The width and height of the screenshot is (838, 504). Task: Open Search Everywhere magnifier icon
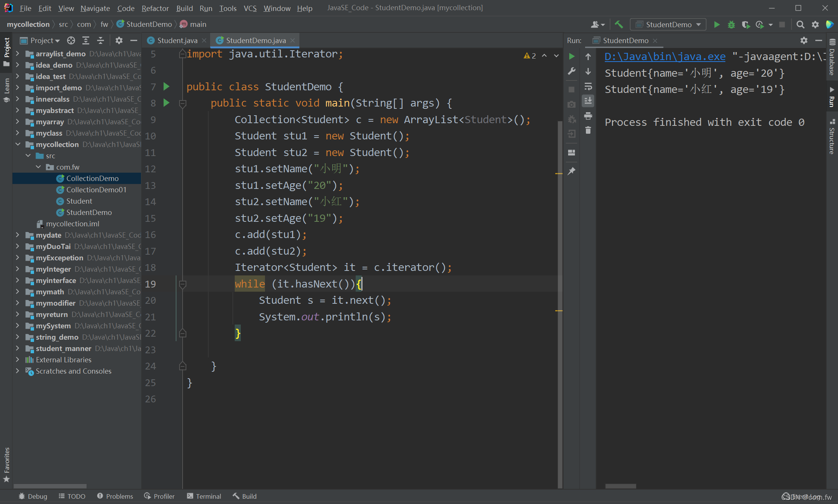pos(800,25)
